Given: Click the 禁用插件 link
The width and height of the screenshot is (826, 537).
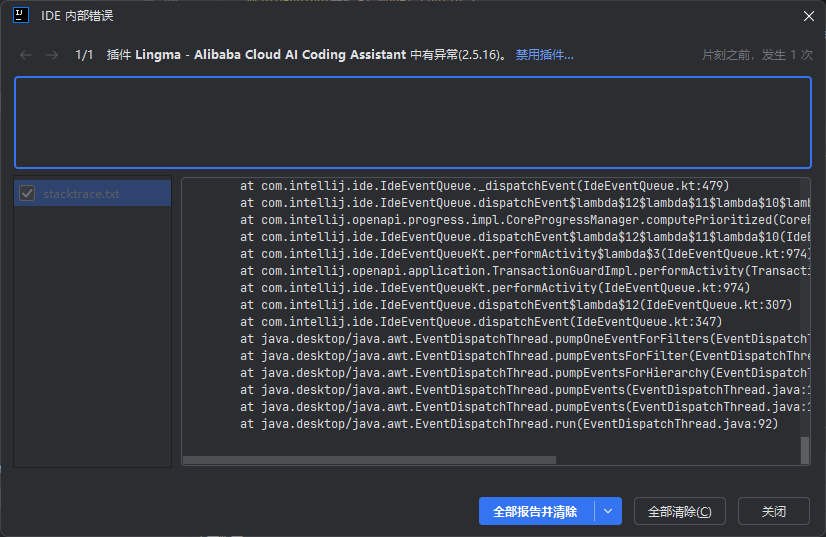Looking at the screenshot, I should 544,55.
